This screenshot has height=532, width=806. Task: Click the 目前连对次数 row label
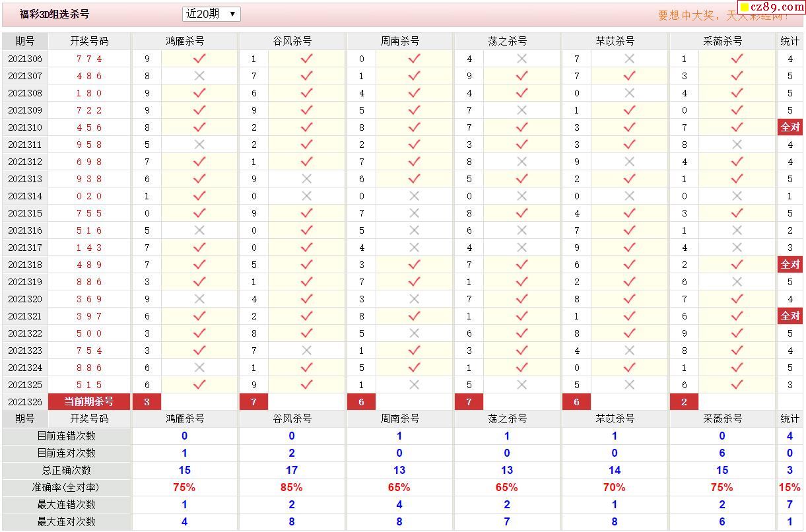[66, 453]
